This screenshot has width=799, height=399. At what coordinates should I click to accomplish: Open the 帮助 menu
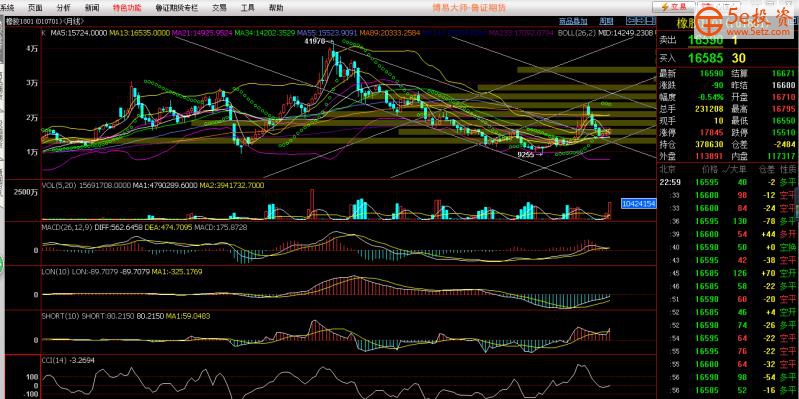(x=276, y=8)
